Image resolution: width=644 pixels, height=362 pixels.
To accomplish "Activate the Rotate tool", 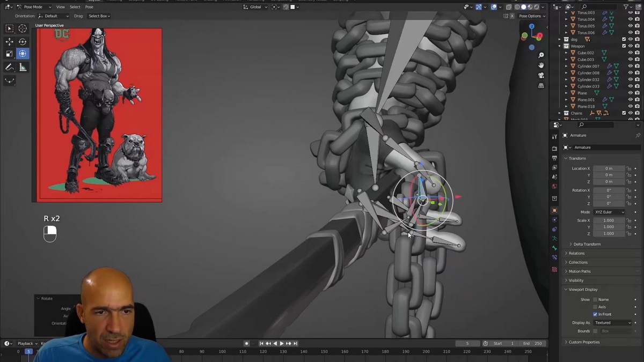I will (23, 41).
